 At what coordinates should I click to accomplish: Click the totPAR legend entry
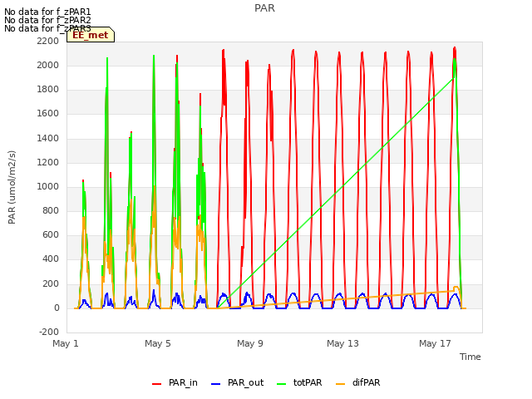[299, 383]
